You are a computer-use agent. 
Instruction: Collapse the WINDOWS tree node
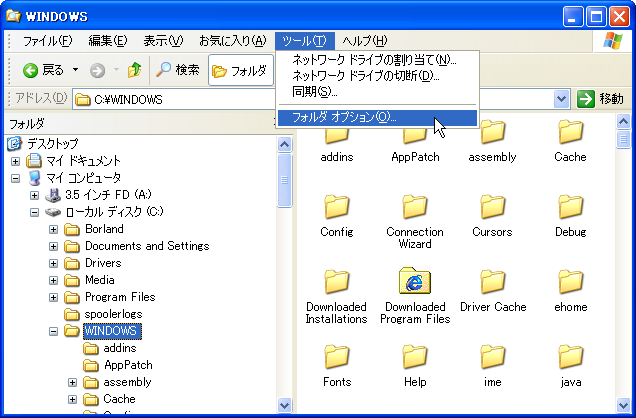click(x=54, y=330)
